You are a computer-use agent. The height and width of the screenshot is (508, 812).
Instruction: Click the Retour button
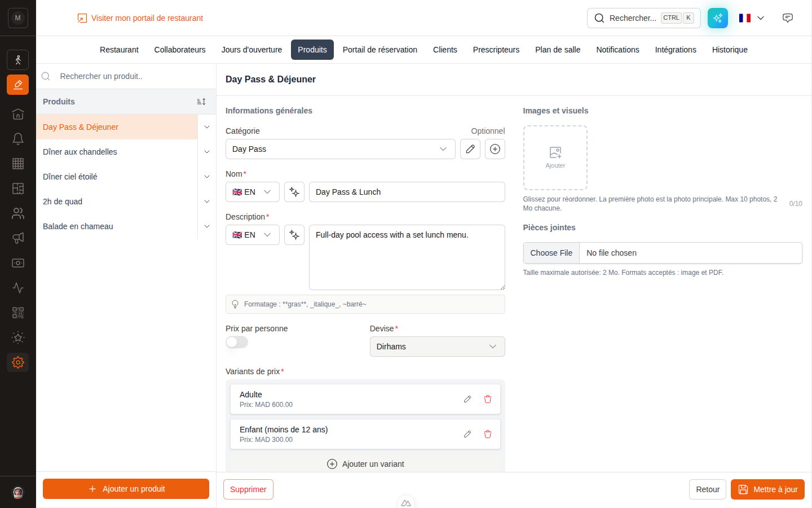click(708, 489)
